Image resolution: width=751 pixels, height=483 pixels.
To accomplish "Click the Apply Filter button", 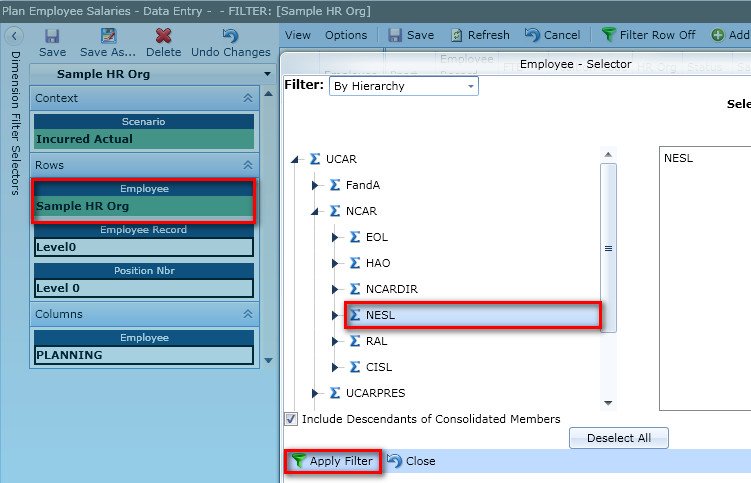I will click(333, 461).
